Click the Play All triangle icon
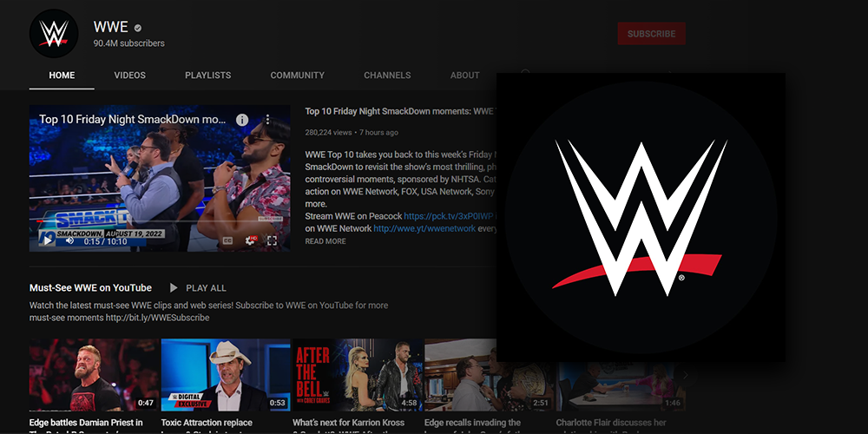The height and width of the screenshot is (434, 868). tap(174, 288)
